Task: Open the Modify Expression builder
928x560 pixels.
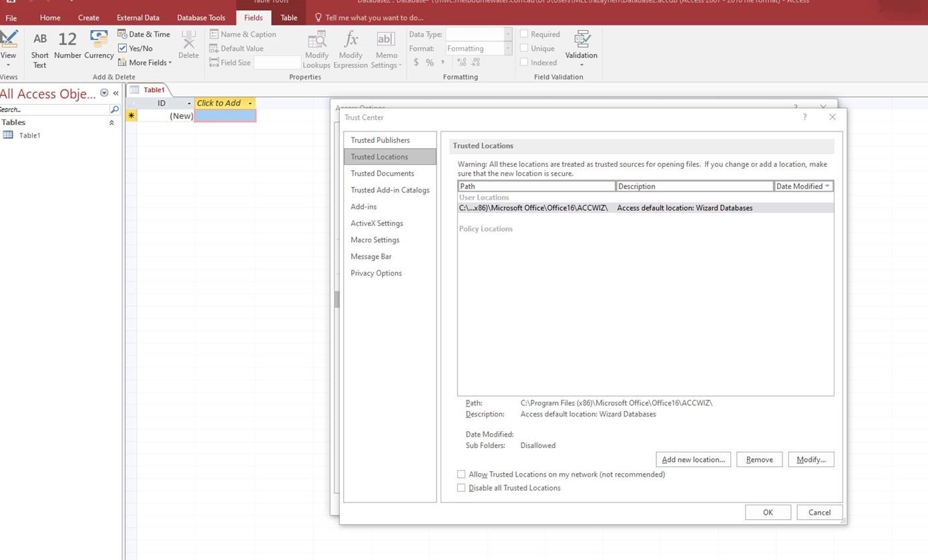Action: (x=351, y=50)
